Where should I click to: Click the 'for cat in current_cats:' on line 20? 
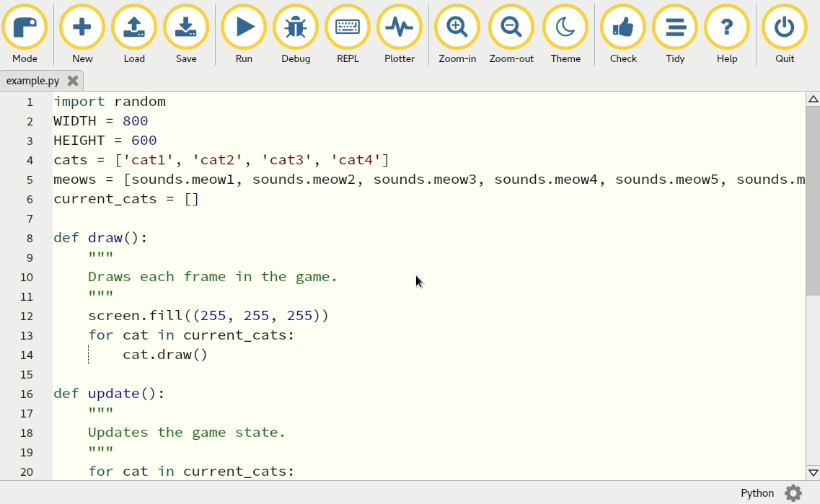click(191, 472)
